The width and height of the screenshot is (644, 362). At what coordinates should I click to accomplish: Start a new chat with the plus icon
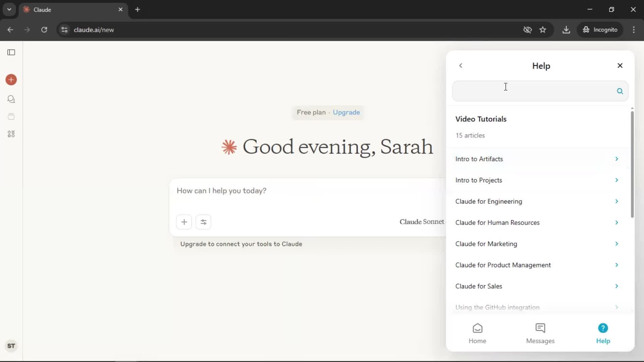click(x=11, y=80)
